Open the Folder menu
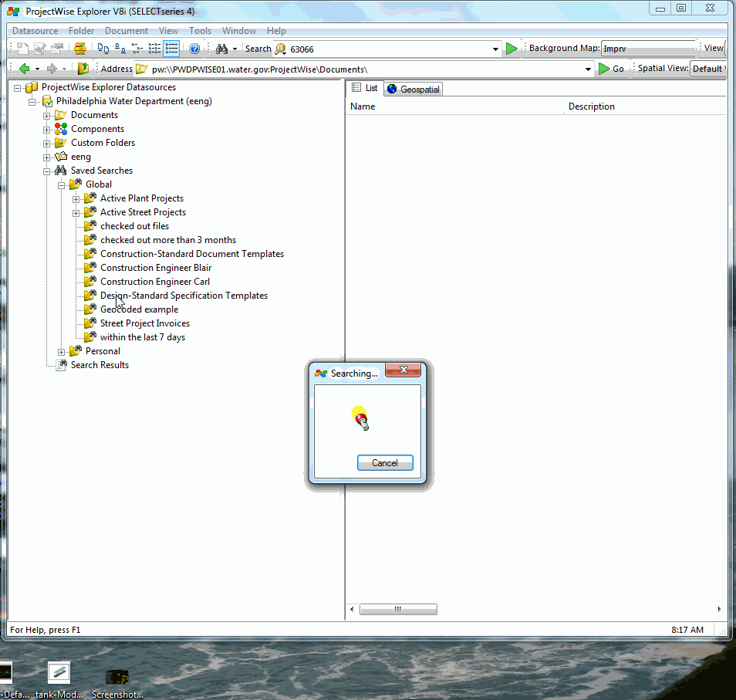The image size is (736, 700). point(81,31)
